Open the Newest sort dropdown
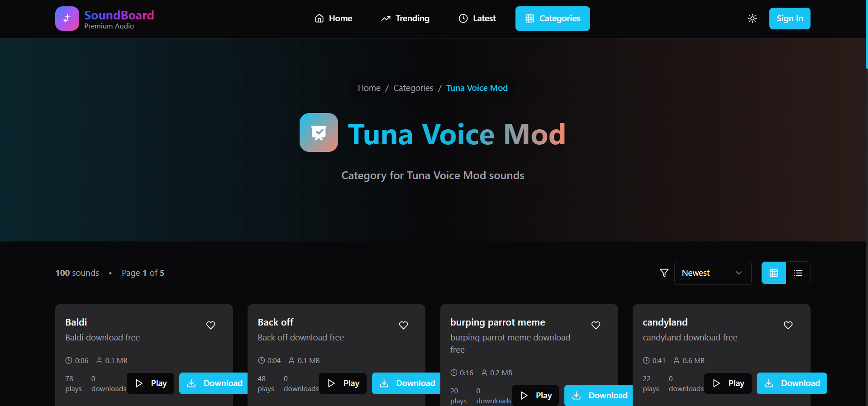Image resolution: width=868 pixels, height=406 pixels. click(713, 273)
